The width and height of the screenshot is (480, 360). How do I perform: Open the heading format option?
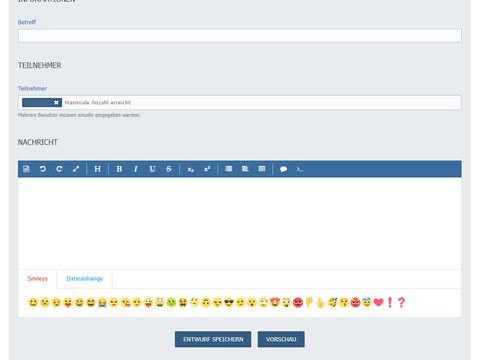(97, 169)
